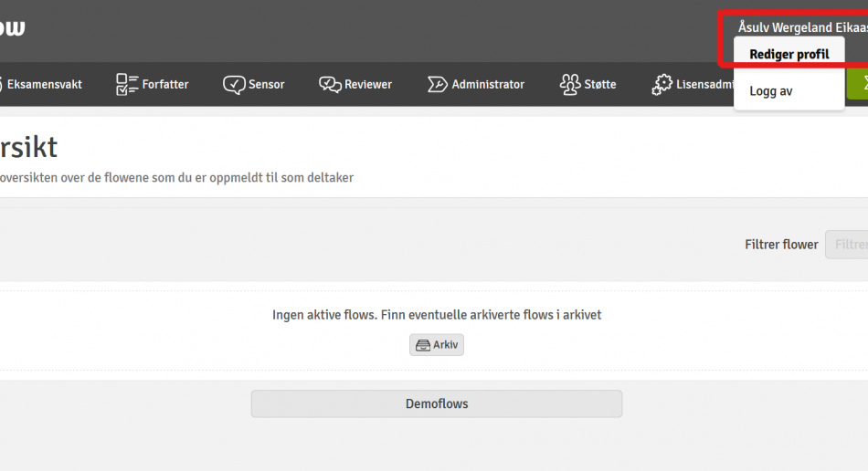Click the green button at right of navbar

[858, 84]
